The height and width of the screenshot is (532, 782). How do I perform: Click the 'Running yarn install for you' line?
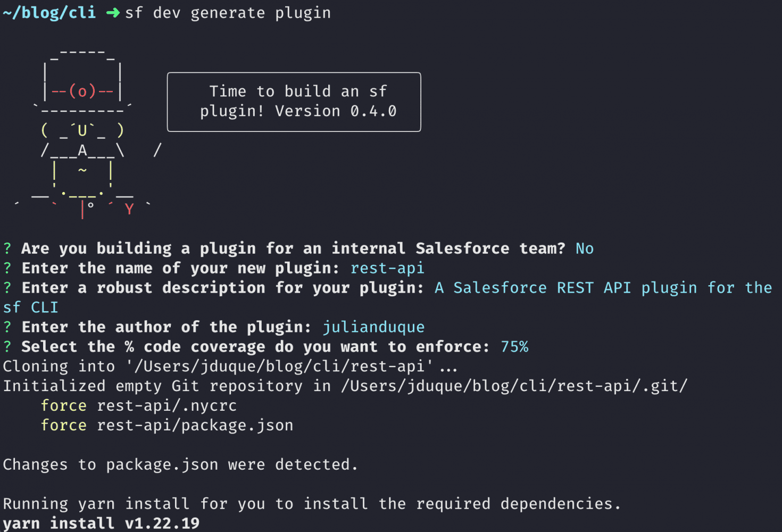[312, 504]
